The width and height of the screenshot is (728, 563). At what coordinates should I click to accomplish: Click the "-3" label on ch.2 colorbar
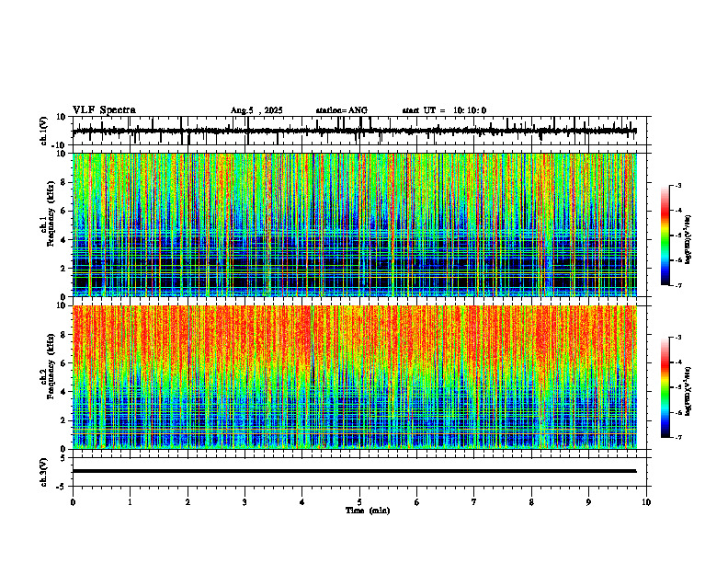tap(677, 338)
